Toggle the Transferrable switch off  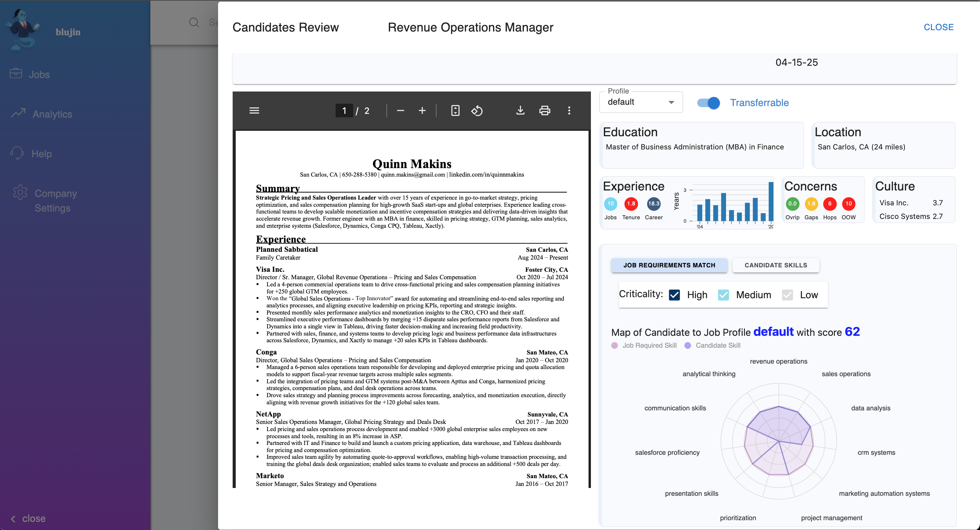tap(709, 103)
